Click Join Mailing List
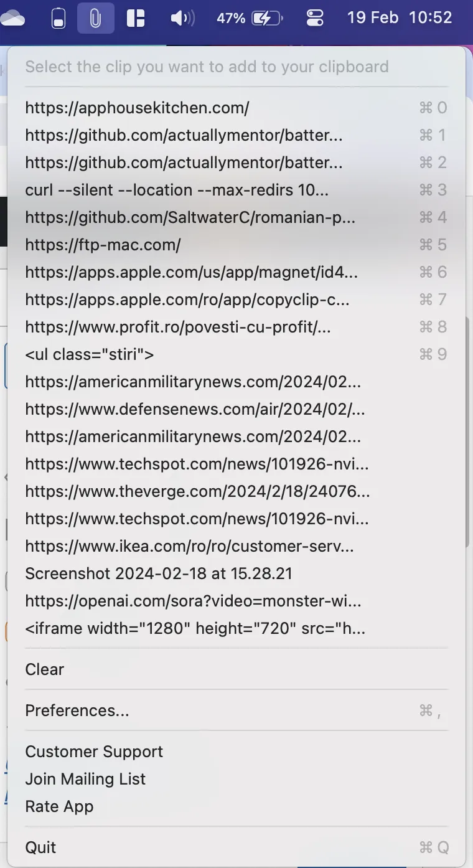473x868 pixels. tap(236, 779)
